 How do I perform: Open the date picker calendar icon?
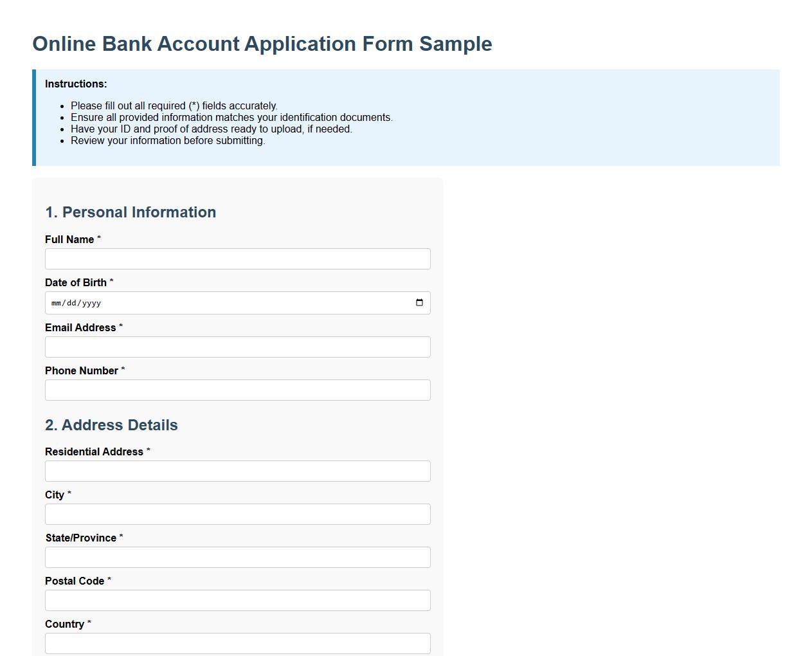coord(419,302)
